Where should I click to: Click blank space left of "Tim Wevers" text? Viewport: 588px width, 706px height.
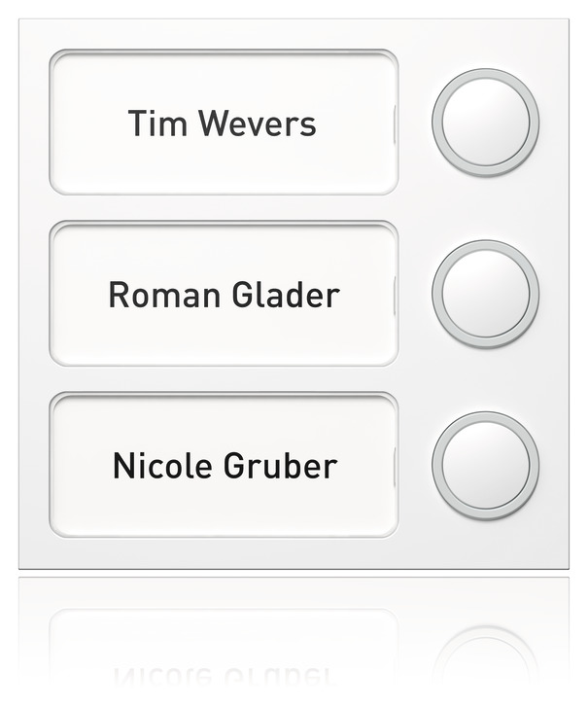coord(87,124)
